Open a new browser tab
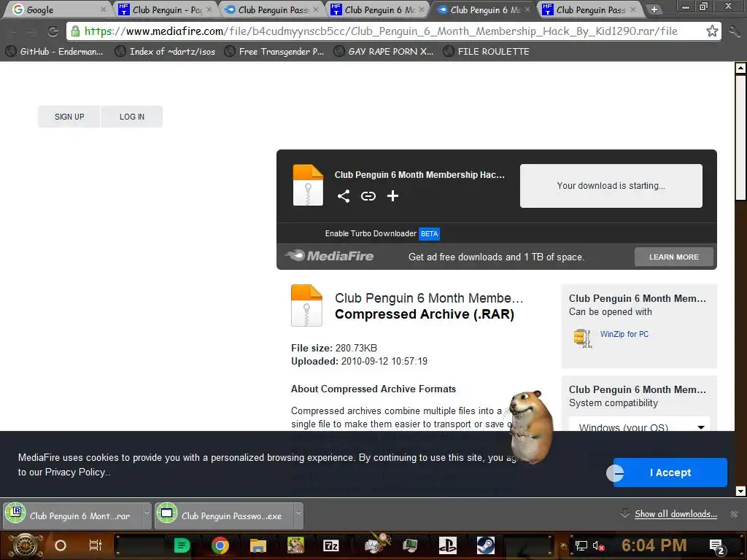This screenshot has width=747, height=560. [654, 9]
